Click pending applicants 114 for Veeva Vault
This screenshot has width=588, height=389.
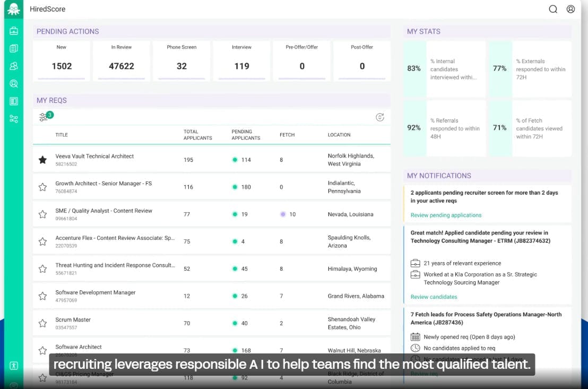point(246,160)
